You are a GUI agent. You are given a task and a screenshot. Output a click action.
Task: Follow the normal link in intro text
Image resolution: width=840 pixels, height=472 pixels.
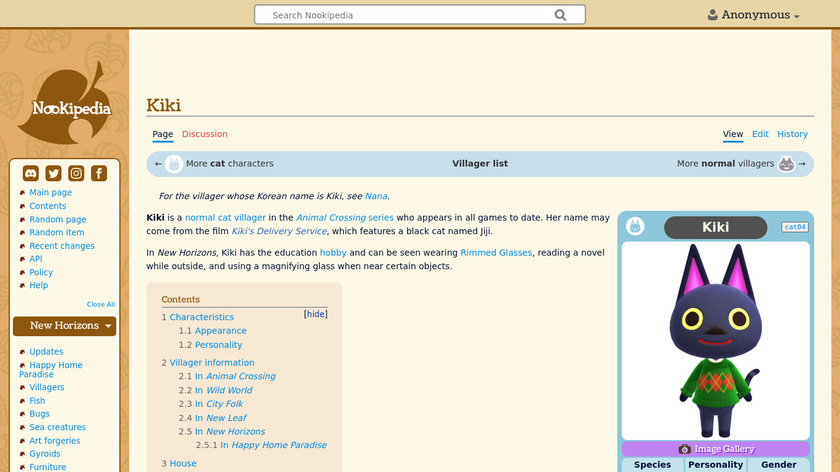(x=200, y=218)
